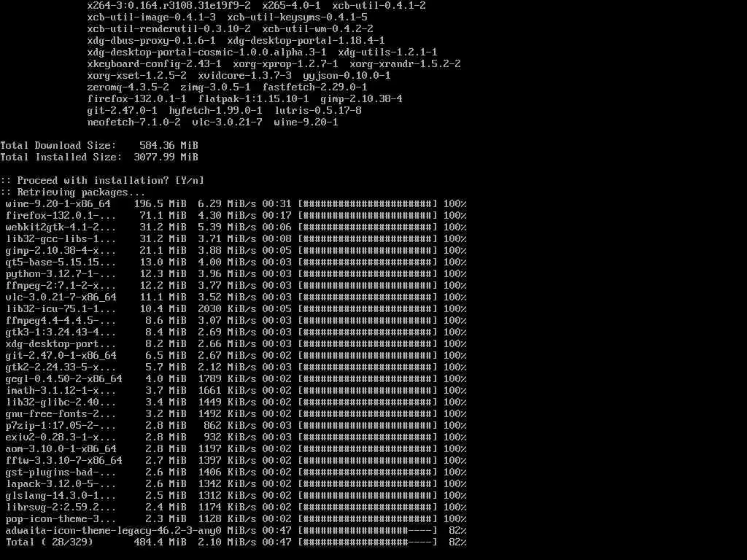Click the xdg-desktop-portal-cosmic package name
The width and height of the screenshot is (747, 560).
click(206, 52)
